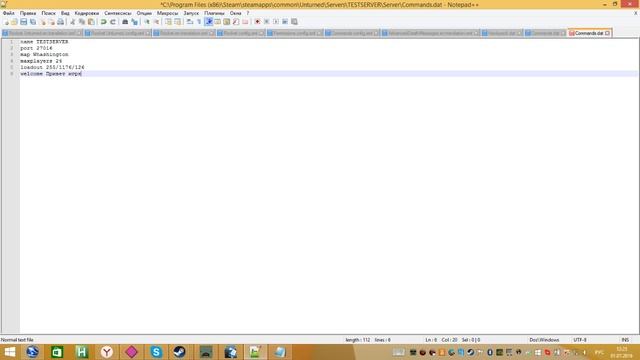Screen dimensions: 640x360
Task: Click the Document Map toolbar icon
Action: coord(227,22)
